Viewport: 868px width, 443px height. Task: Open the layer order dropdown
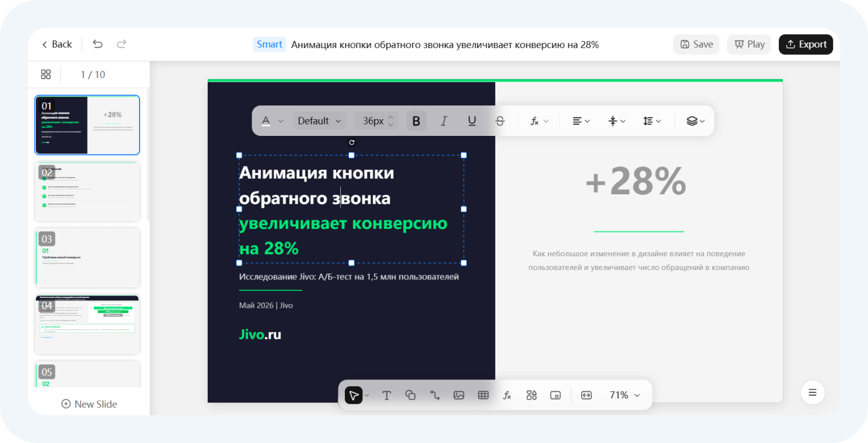click(x=696, y=121)
